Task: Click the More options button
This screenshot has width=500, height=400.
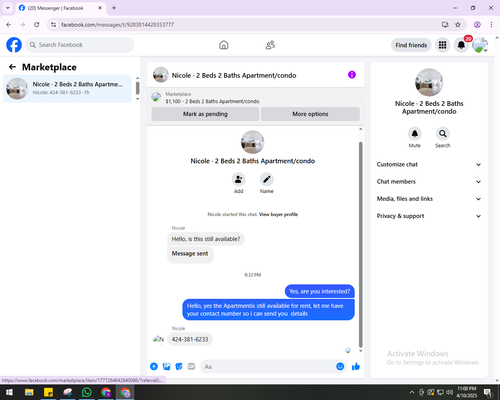Action: [310, 114]
